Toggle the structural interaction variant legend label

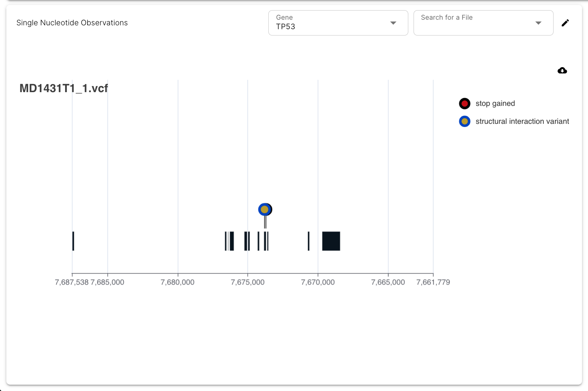522,122
